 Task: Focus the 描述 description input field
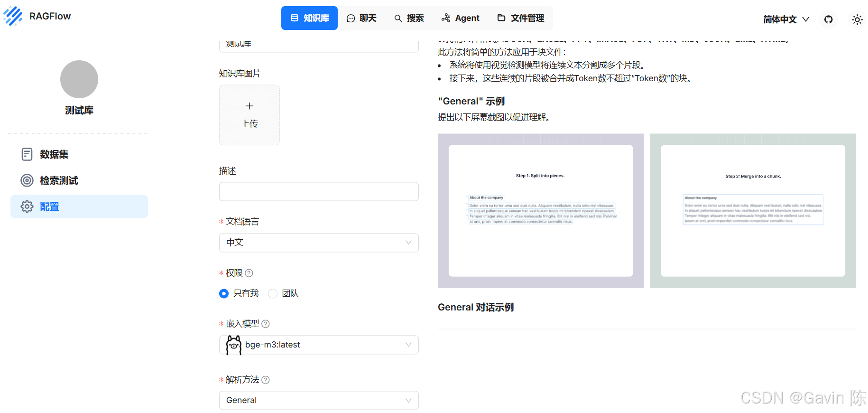[319, 192]
